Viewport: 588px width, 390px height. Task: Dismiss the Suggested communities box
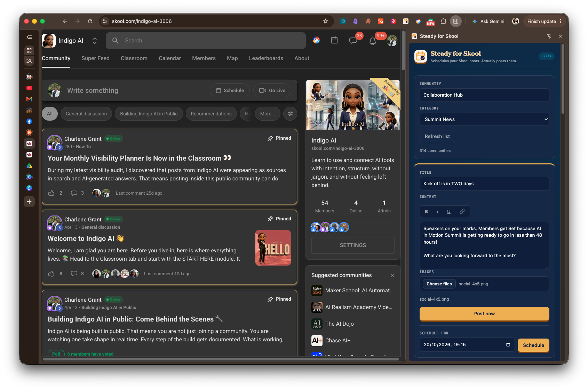(x=392, y=275)
